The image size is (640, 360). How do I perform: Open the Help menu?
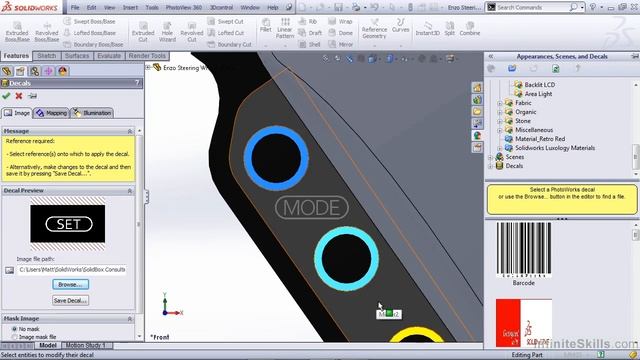point(272,7)
